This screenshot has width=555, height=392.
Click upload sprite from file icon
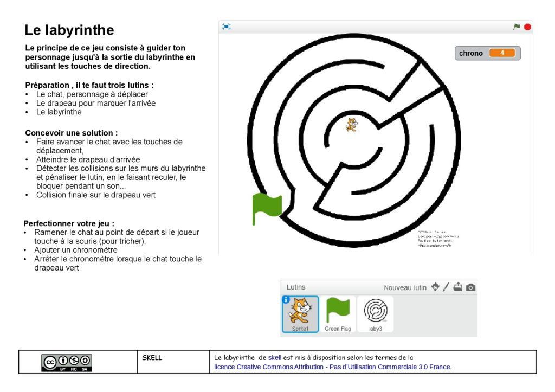coord(458,287)
